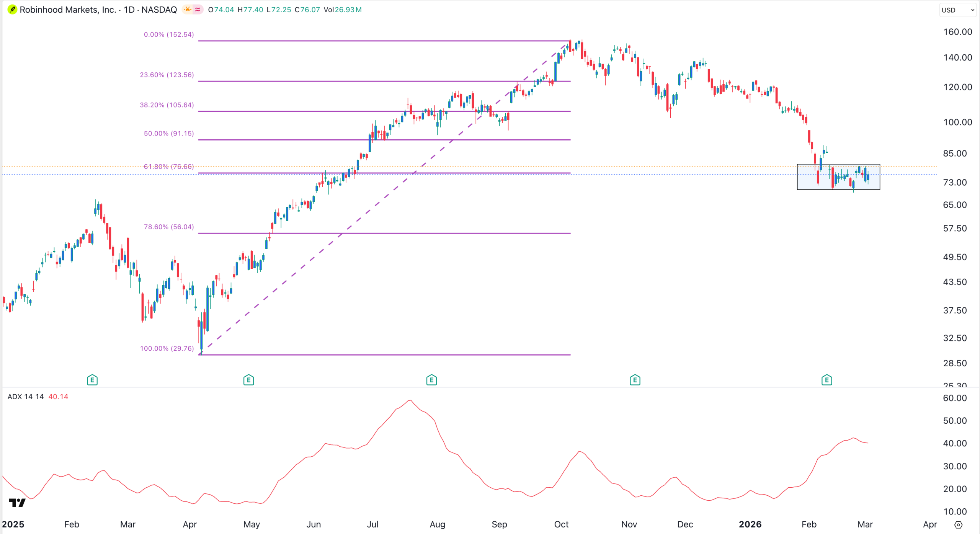Click the 60.00 label on ADX scale
The width and height of the screenshot is (980, 534).
pyautogui.click(x=955, y=398)
